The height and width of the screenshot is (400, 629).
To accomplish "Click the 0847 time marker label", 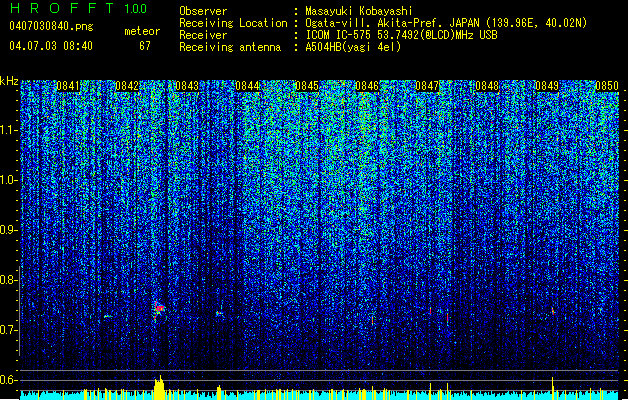I will [427, 86].
